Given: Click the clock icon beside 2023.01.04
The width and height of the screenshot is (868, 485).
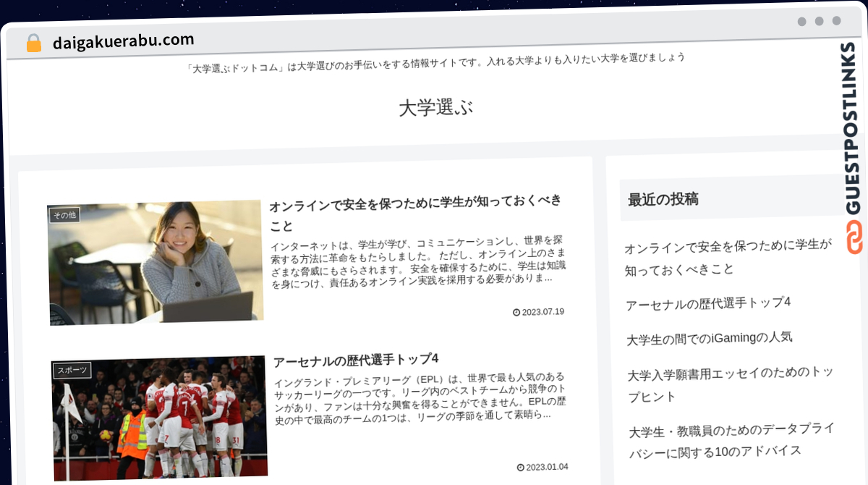Looking at the screenshot, I should 521,468.
